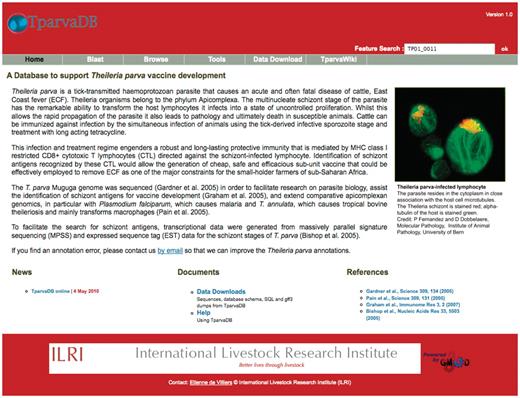Screen dimensions: 520x398
Task: Open the Data Download menu tab
Action: [x=278, y=59]
